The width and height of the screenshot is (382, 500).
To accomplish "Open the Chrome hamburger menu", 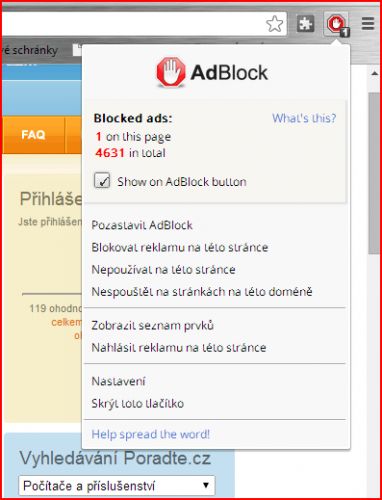I will click(x=368, y=23).
